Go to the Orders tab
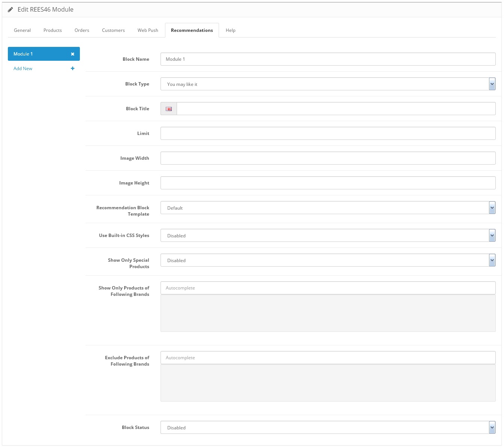The image size is (504, 447). tap(82, 30)
